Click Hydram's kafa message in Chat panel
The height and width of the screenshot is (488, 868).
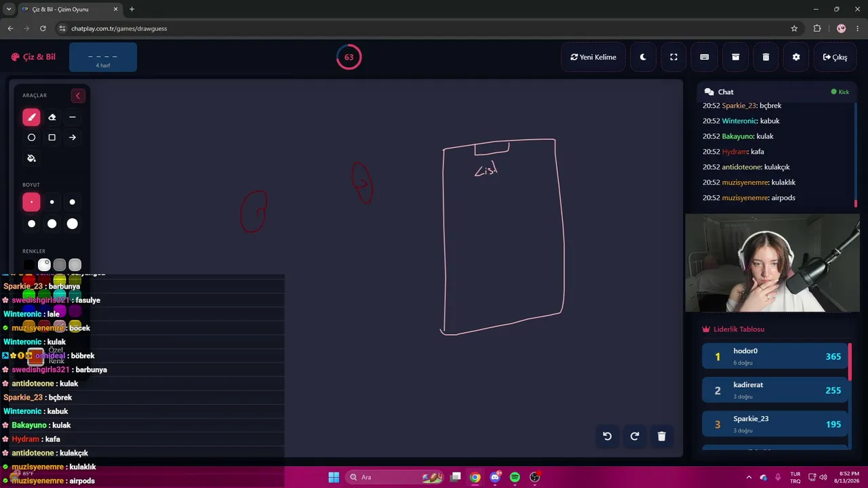point(733,152)
